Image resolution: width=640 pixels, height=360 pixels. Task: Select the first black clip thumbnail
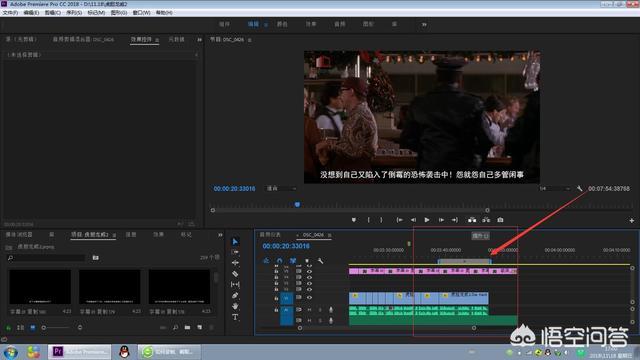tap(40, 287)
